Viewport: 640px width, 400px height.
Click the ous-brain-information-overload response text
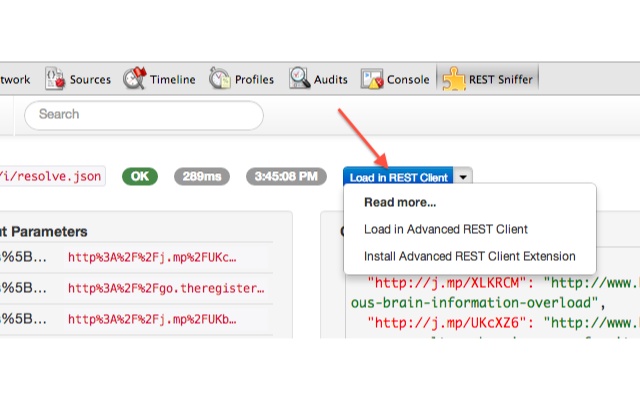(474, 303)
